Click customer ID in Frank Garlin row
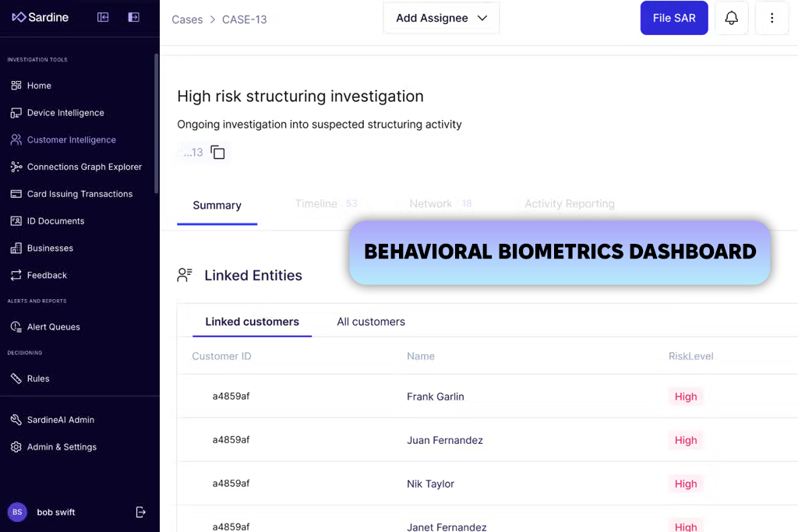 coord(231,396)
